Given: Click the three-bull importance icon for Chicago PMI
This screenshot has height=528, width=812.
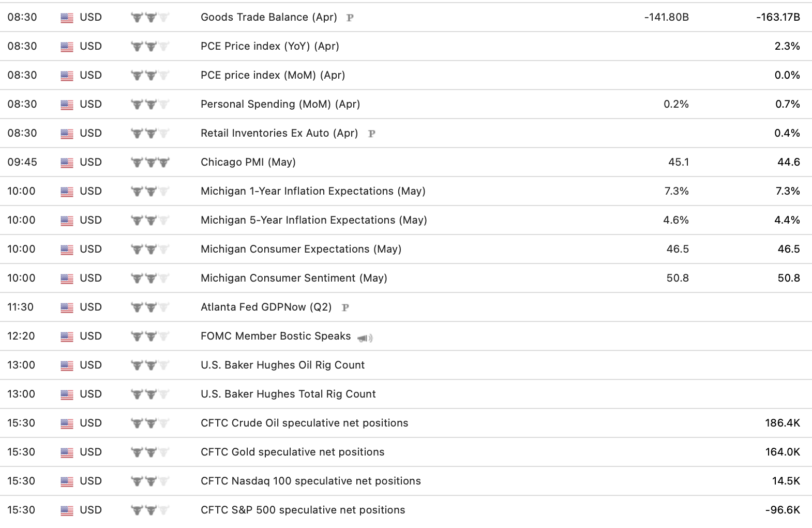Looking at the screenshot, I should point(150,162).
